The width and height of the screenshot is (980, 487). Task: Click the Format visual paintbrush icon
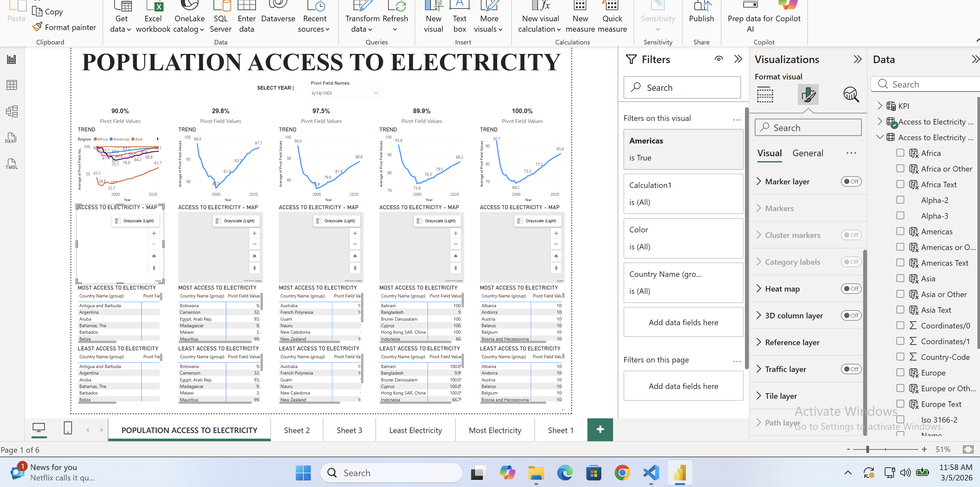click(x=808, y=94)
